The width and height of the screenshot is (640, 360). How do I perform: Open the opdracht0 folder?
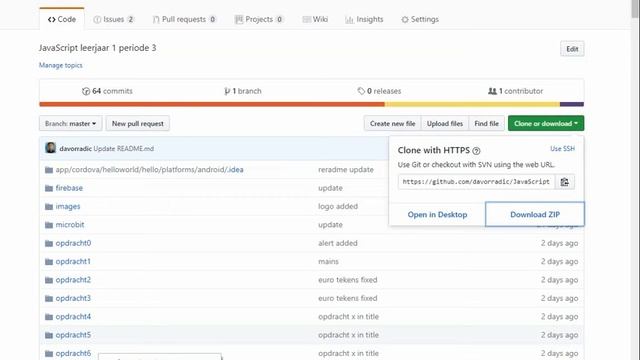tap(73, 243)
